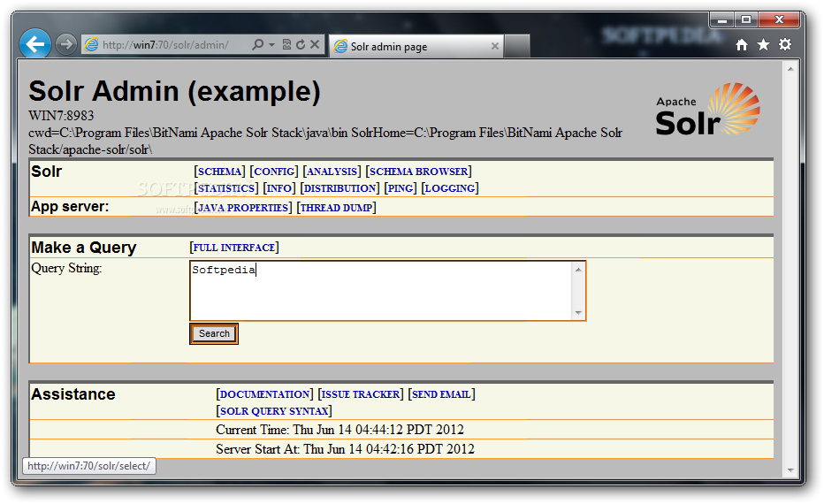
Task: Click the Internet Explorer page icon in address bar
Action: (x=91, y=45)
